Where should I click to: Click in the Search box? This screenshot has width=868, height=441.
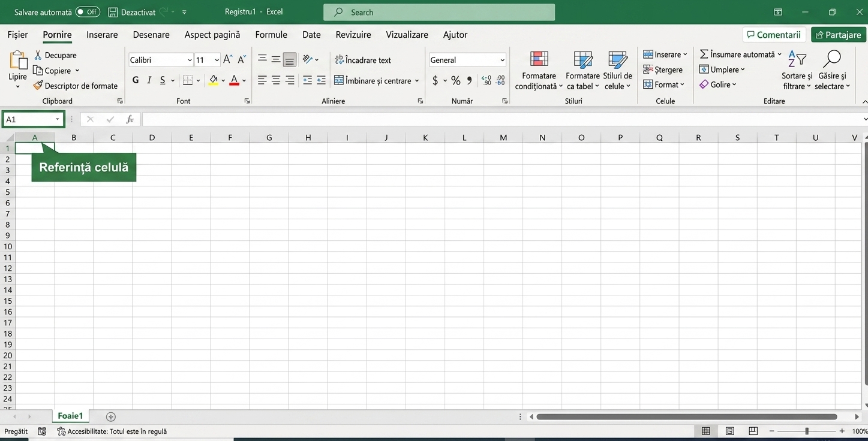[x=439, y=12]
